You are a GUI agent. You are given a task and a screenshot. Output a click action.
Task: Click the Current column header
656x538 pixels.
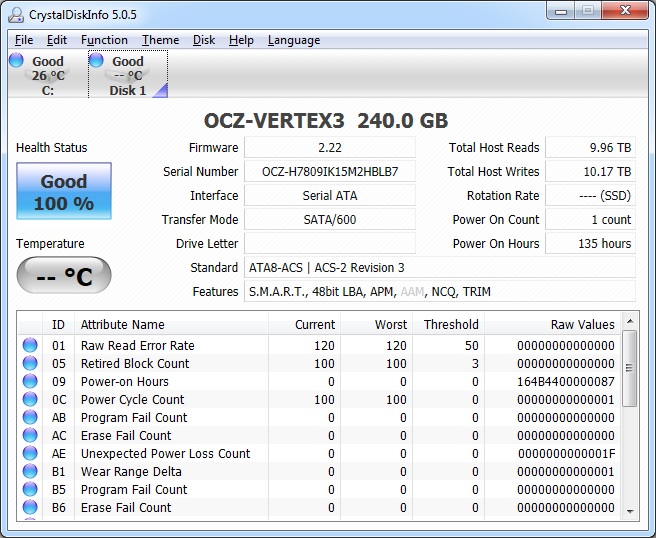pyautogui.click(x=305, y=325)
